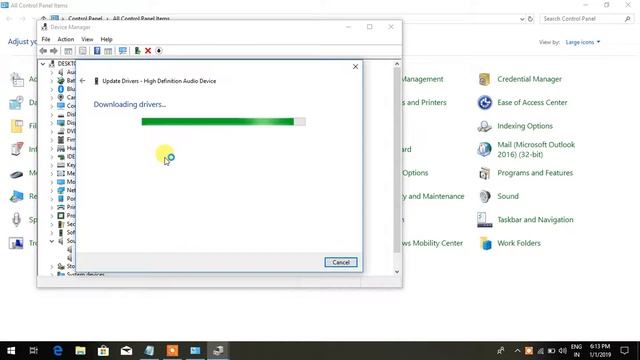Screen dimensions: 640x360
Task: Open the File menu in Device Manager
Action: click(46, 39)
